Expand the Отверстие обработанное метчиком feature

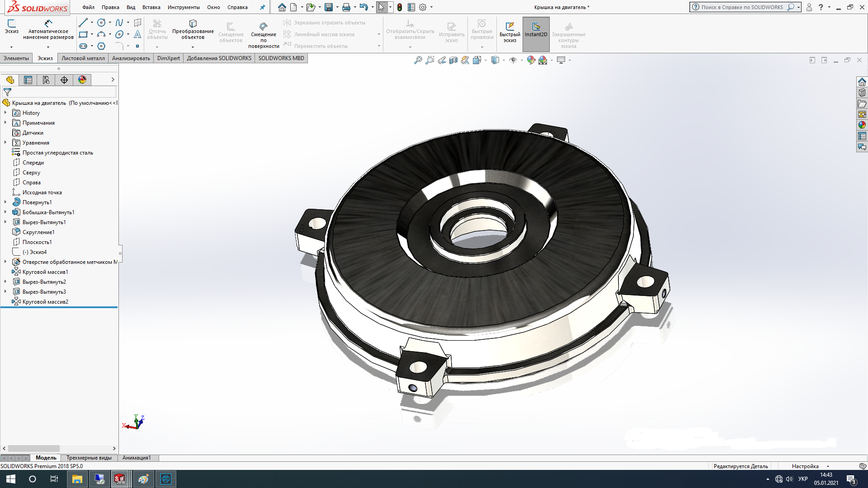tap(6, 262)
